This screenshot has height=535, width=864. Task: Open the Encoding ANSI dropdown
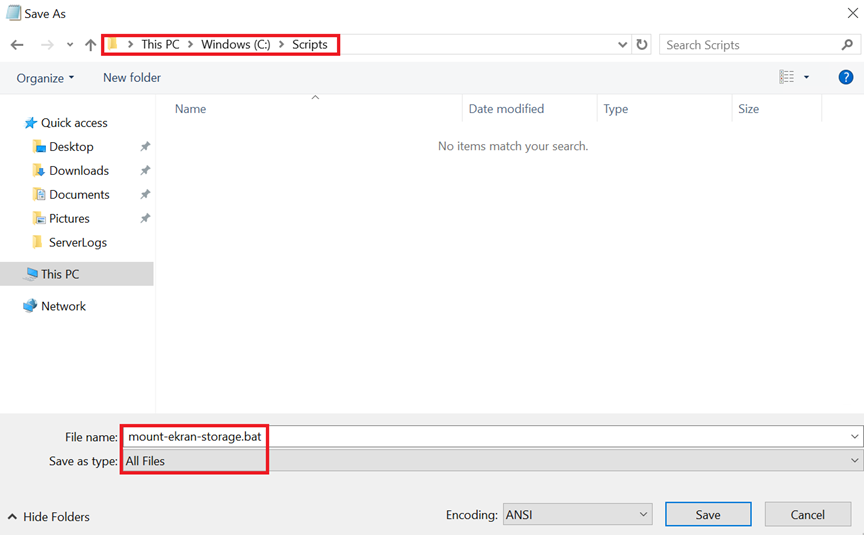pyautogui.click(x=577, y=515)
